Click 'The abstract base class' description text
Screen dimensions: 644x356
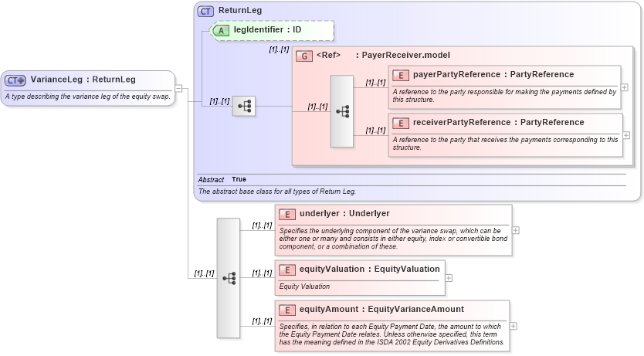(x=276, y=192)
